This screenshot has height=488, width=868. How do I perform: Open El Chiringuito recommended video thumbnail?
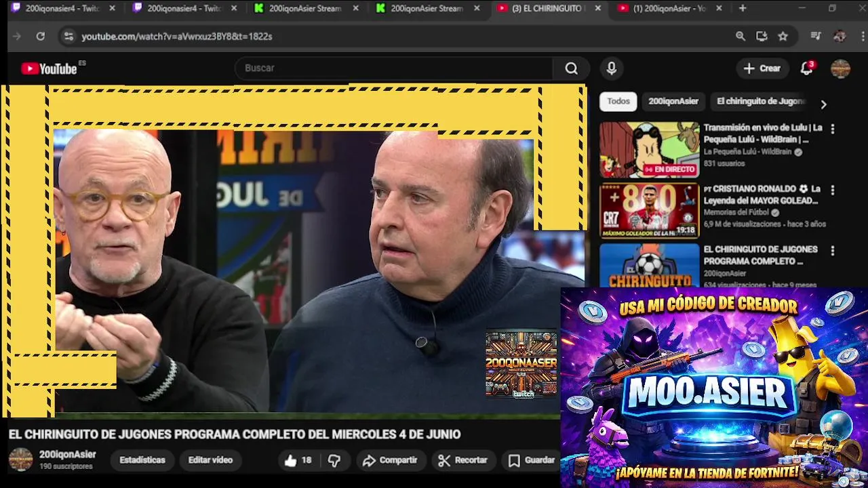pos(649,266)
